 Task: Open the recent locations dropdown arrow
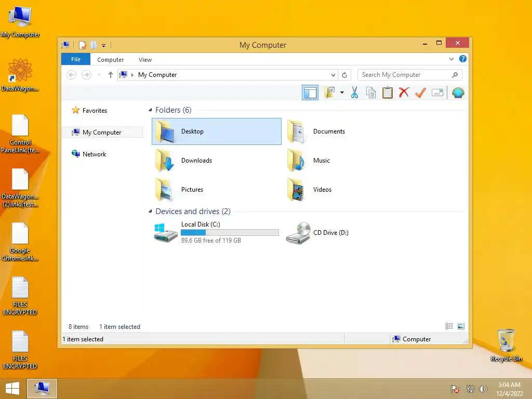[99, 75]
